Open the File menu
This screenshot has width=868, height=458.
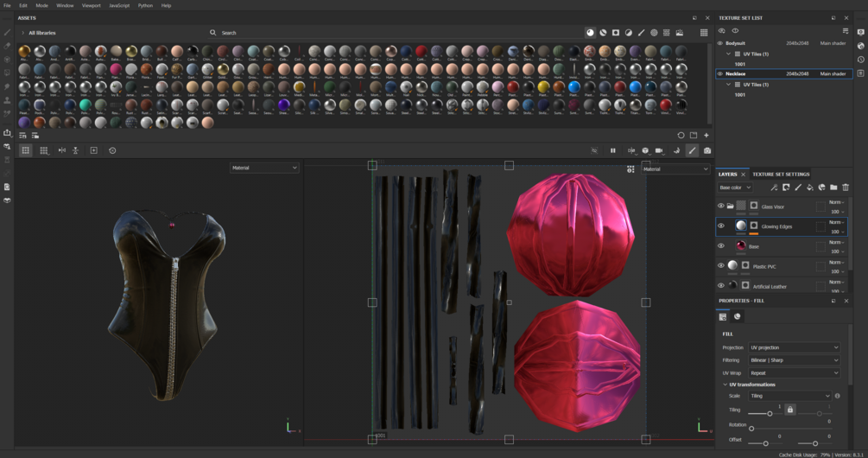(x=7, y=5)
